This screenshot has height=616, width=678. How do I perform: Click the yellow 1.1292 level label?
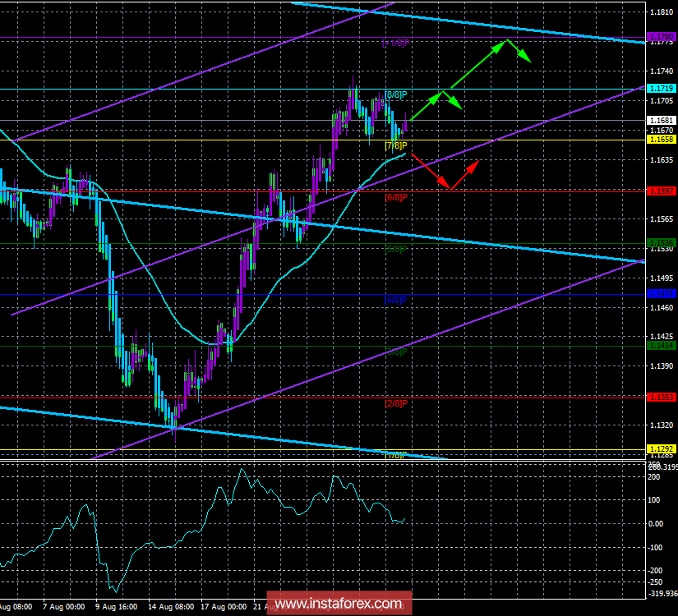(661, 448)
